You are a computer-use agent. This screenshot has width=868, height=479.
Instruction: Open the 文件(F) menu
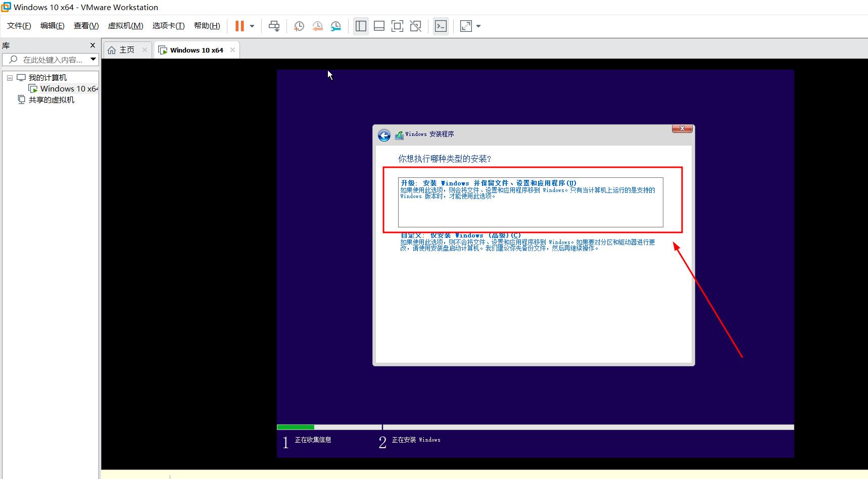19,26
